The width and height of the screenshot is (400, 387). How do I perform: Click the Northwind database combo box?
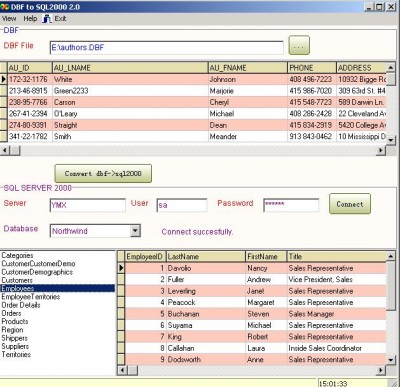95,231
